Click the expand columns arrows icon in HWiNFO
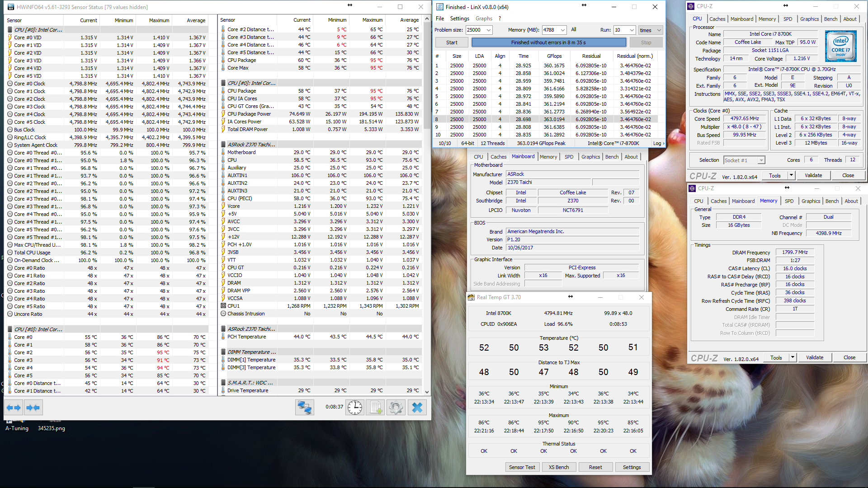 point(14,408)
